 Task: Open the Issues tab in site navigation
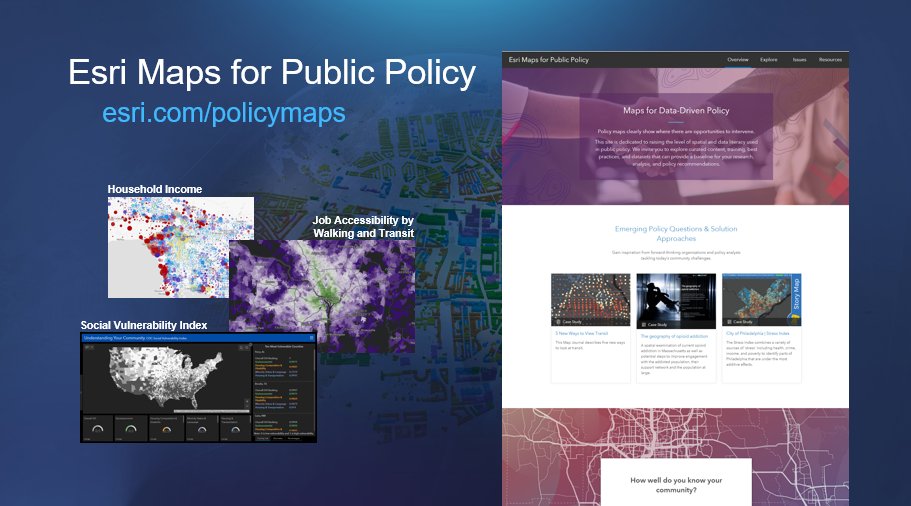click(799, 59)
